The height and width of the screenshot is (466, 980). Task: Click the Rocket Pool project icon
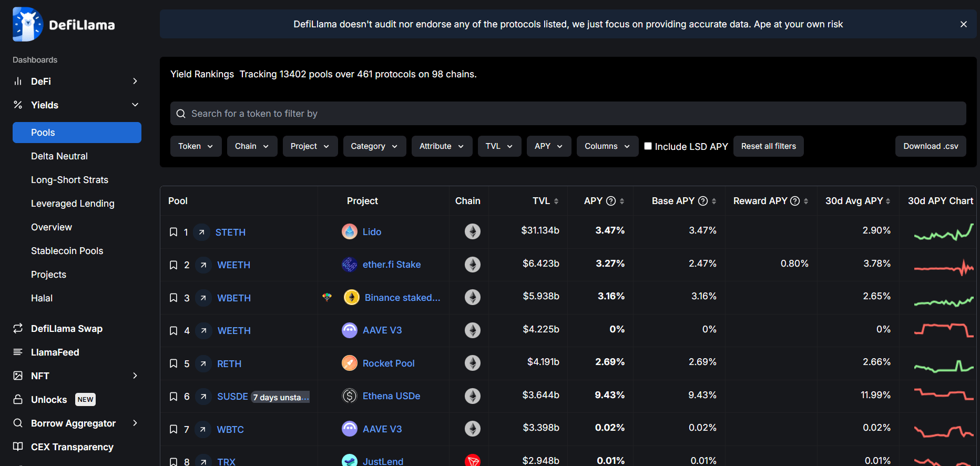point(350,363)
